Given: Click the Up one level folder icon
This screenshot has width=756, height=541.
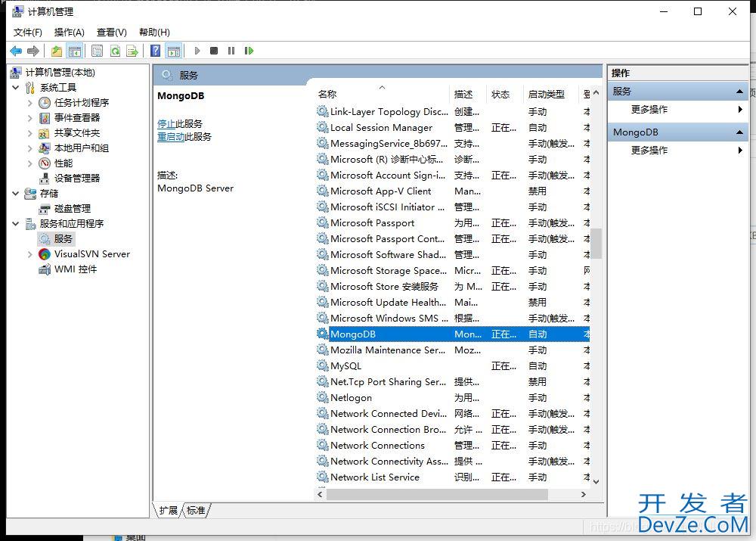Looking at the screenshot, I should pos(57,51).
